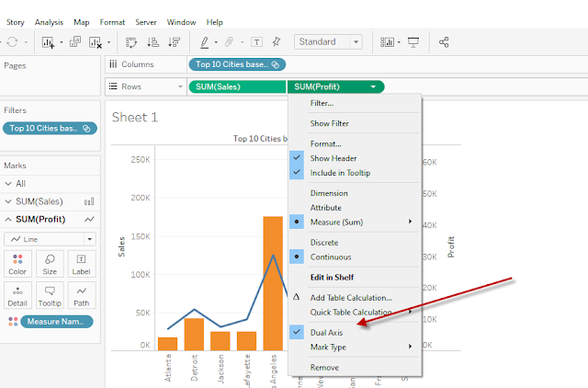588x388 pixels.
Task: Click the Fix Axes pin icon
Action: tap(277, 41)
